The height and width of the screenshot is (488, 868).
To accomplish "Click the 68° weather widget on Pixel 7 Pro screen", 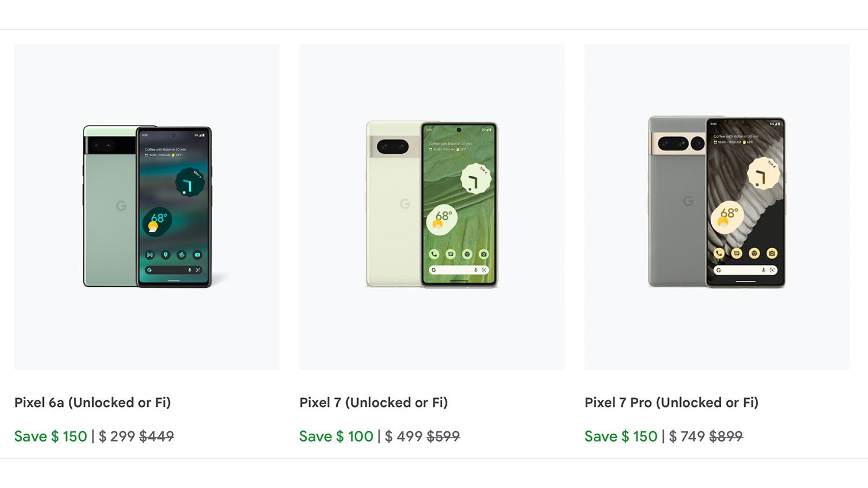I will [x=726, y=216].
